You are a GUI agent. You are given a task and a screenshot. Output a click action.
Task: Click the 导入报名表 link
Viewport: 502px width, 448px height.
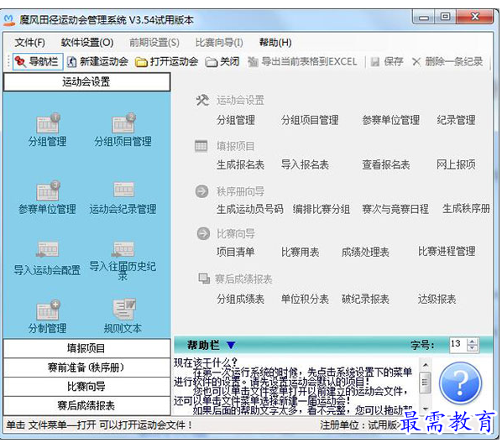pos(305,164)
